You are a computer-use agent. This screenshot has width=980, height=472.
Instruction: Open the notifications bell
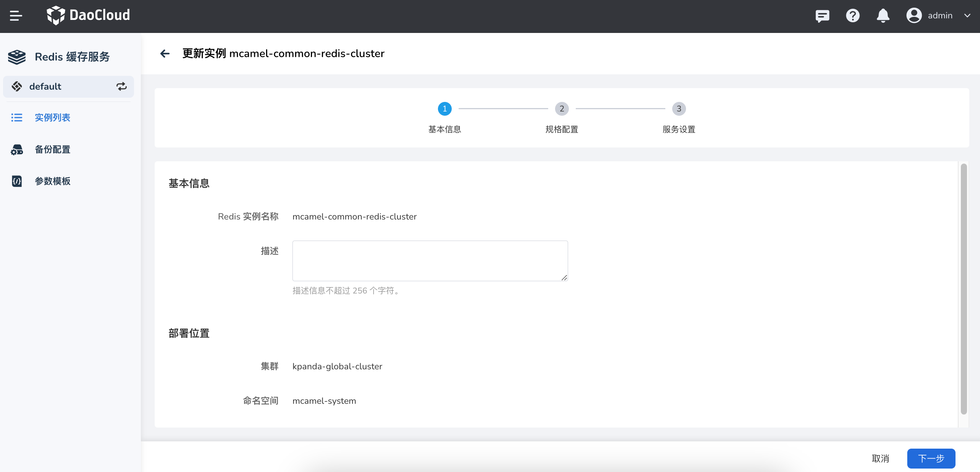click(883, 16)
